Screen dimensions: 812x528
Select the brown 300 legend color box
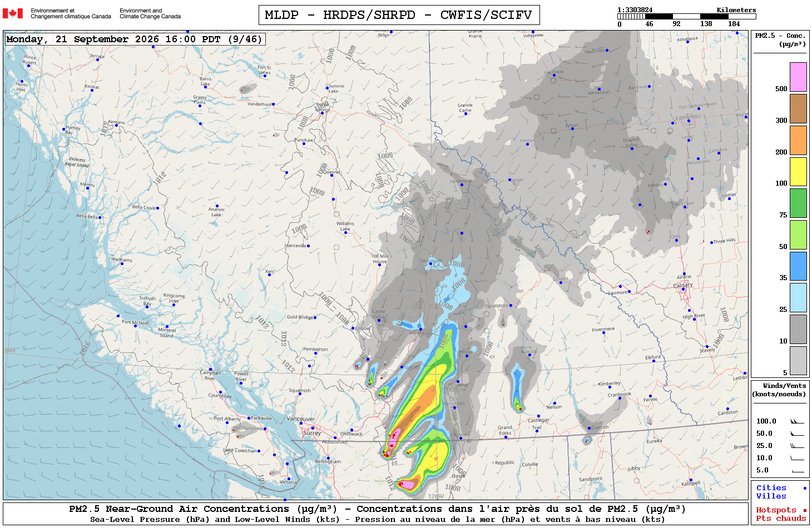pyautogui.click(x=798, y=108)
